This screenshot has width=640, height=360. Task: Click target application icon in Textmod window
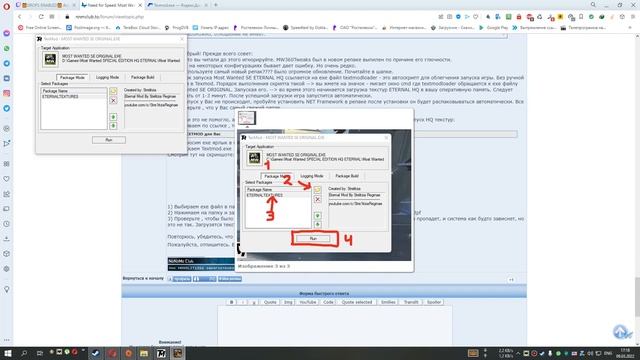pyautogui.click(x=50, y=59)
